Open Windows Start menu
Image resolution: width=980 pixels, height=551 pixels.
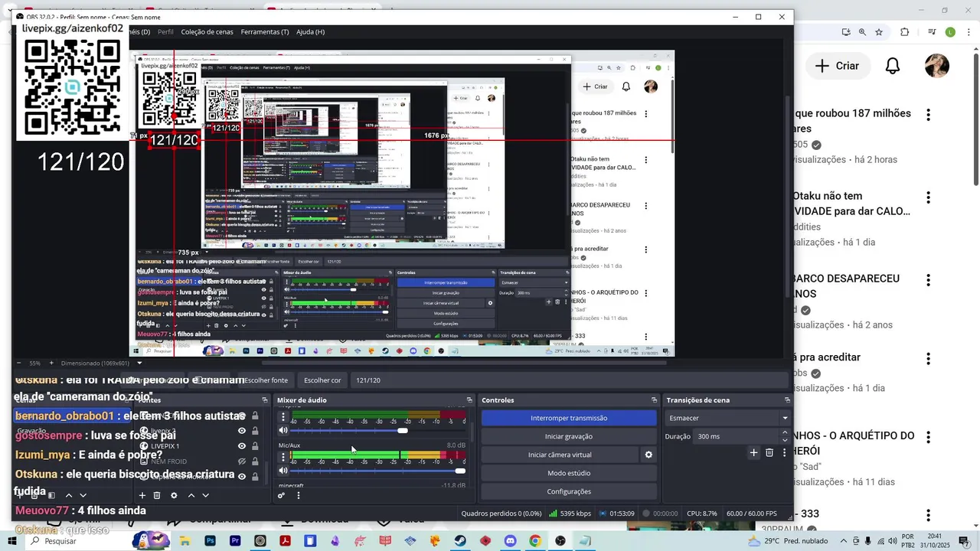pos(12,541)
